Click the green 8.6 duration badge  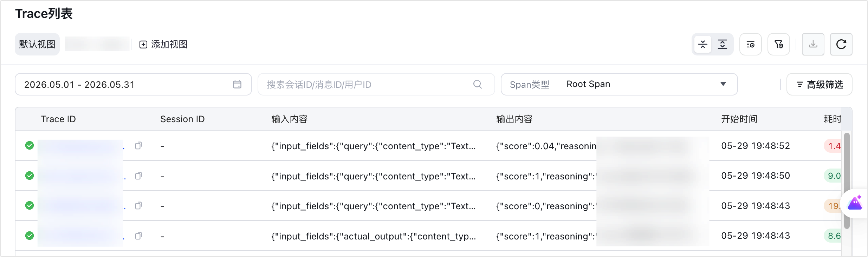point(833,236)
